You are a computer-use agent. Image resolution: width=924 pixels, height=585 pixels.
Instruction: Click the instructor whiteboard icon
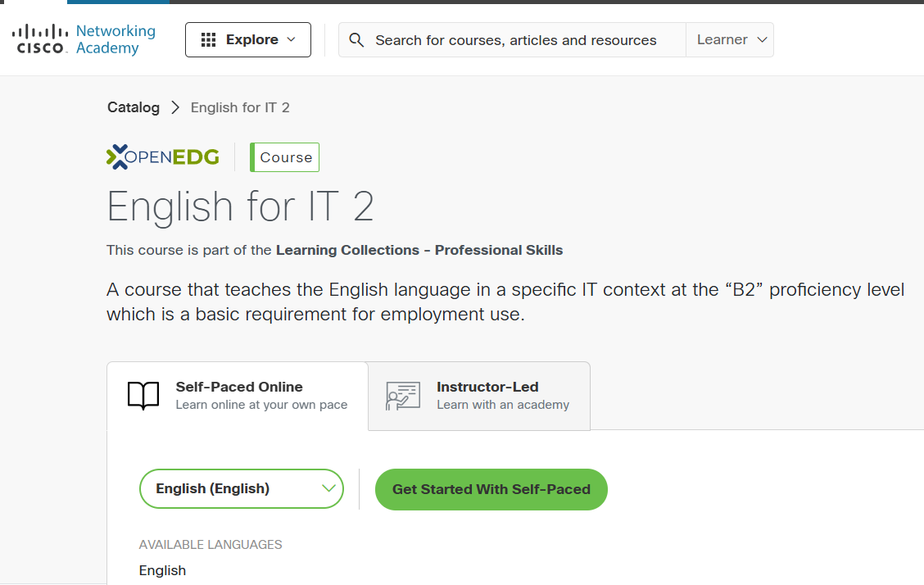click(x=400, y=396)
